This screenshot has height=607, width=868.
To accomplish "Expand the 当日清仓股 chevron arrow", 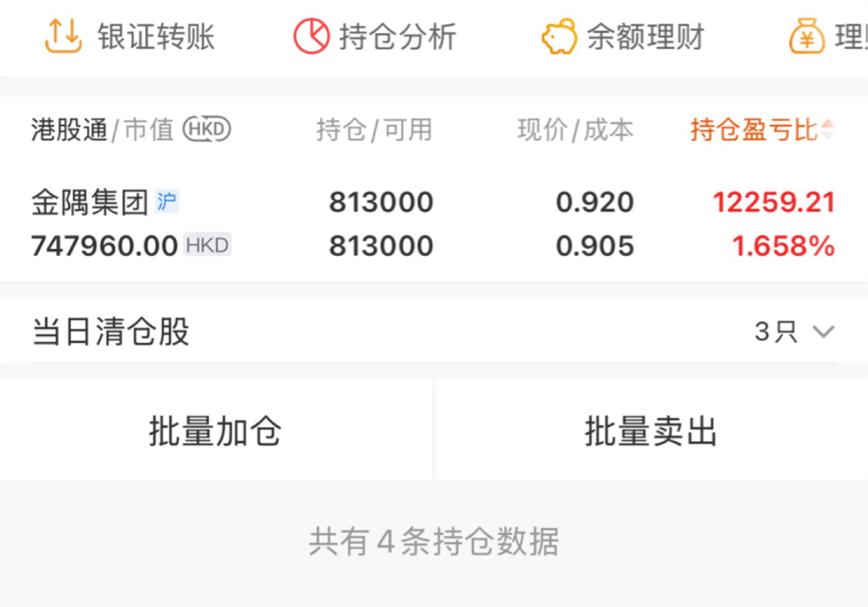I will (823, 332).
